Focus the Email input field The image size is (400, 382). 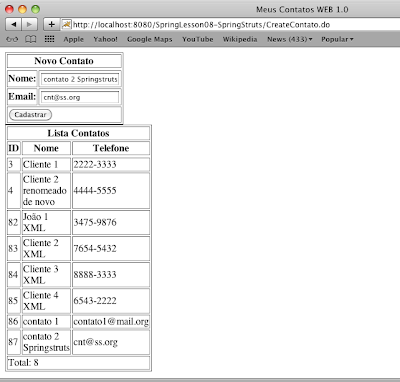(80, 97)
